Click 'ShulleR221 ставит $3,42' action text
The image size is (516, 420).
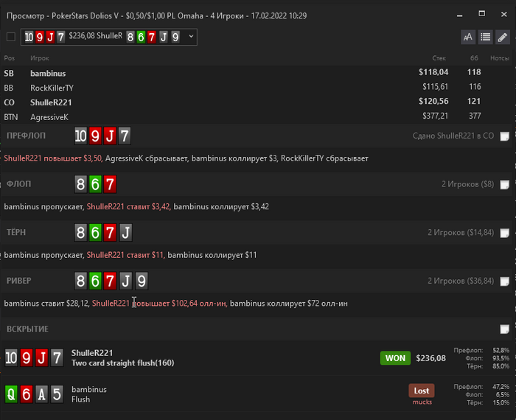pos(128,206)
